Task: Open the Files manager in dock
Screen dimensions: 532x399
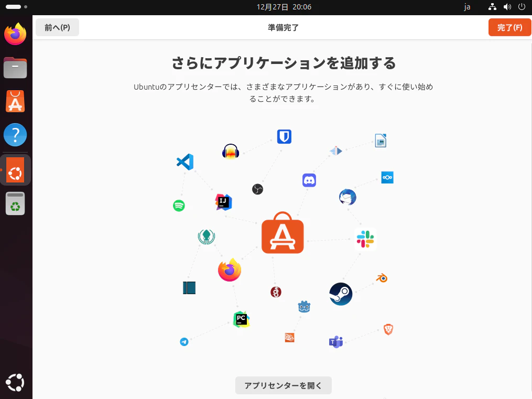Action: [15, 68]
